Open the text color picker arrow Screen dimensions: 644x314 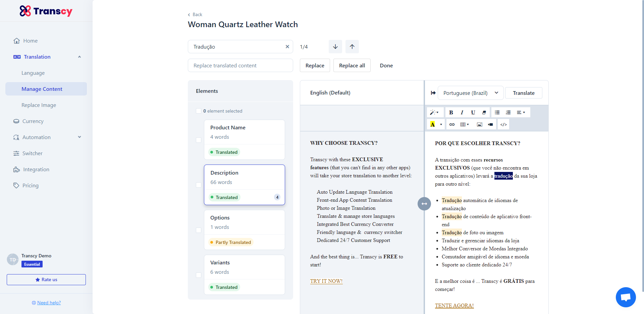click(x=441, y=124)
